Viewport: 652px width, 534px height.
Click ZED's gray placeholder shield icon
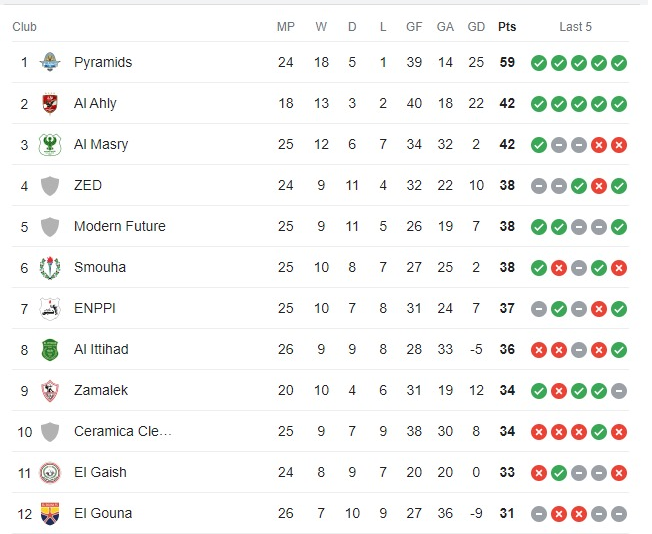coord(50,185)
